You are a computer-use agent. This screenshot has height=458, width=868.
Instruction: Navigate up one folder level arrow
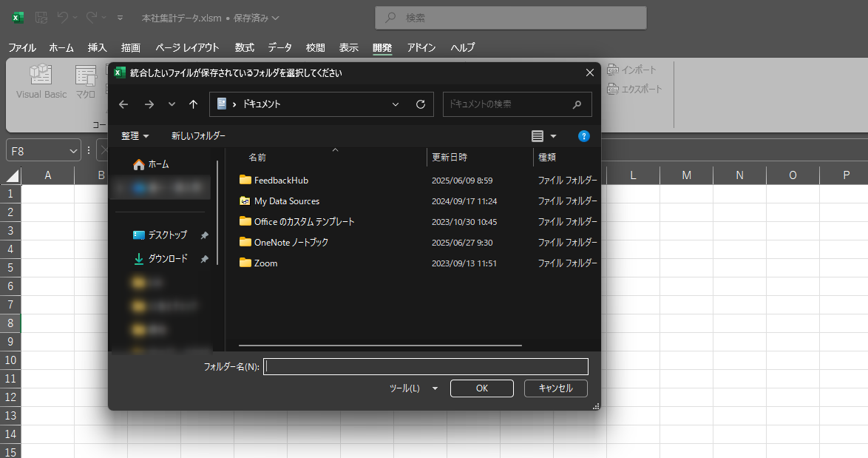click(193, 104)
